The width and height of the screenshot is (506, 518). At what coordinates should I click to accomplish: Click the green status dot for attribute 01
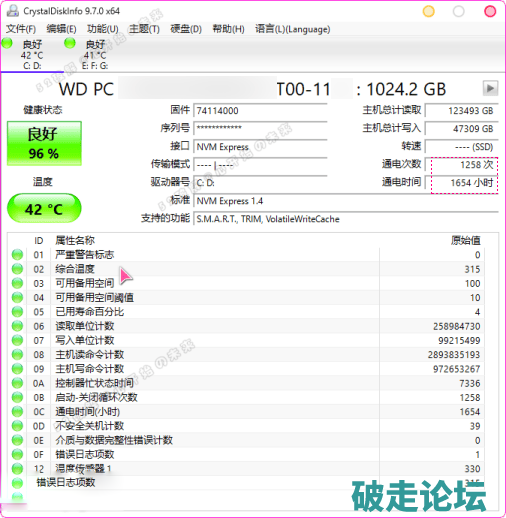17,255
